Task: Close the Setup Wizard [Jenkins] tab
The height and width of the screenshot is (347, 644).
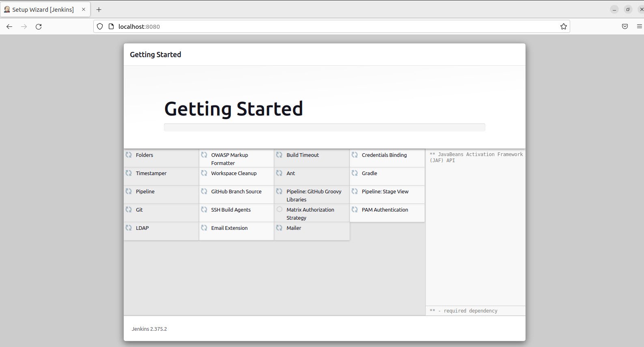Action: 84,9
